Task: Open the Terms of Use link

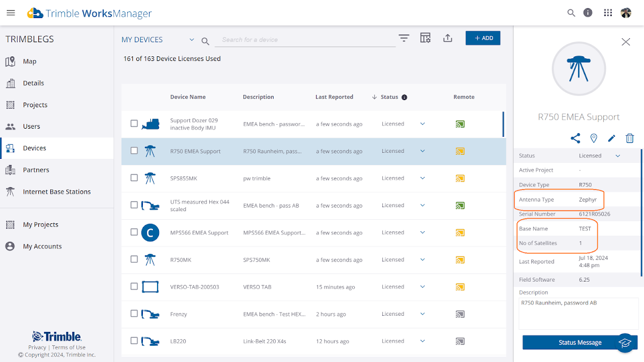Action: pyautogui.click(x=69, y=347)
